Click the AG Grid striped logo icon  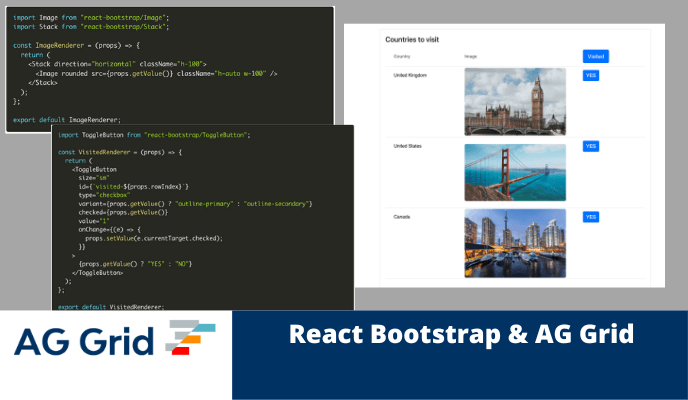[x=191, y=340]
